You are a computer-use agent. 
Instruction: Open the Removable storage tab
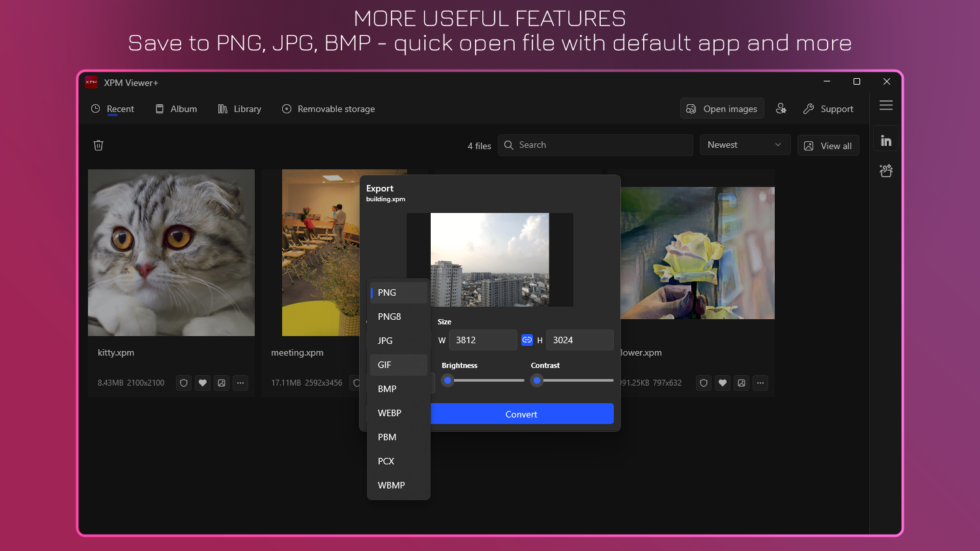[328, 109]
